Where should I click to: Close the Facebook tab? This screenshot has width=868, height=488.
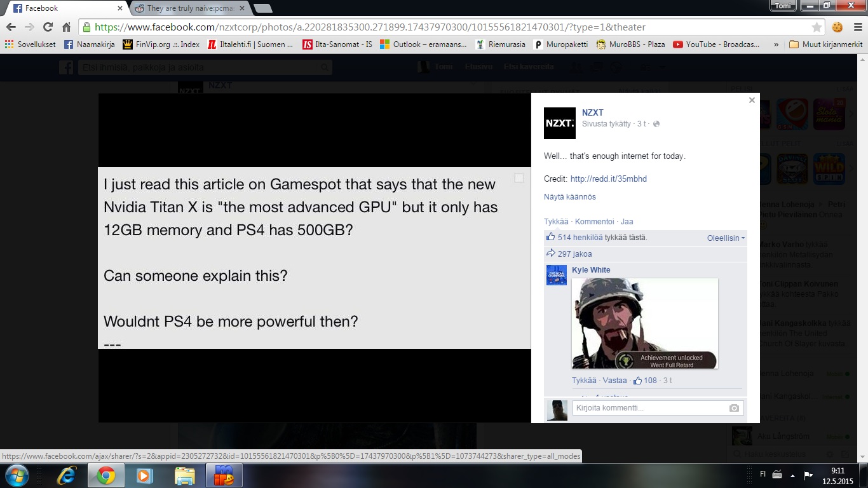(119, 8)
